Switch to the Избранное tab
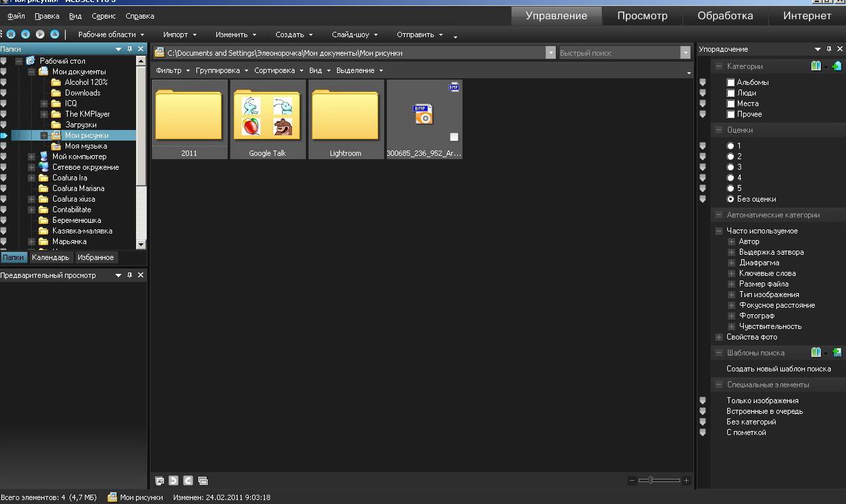The height and width of the screenshot is (504, 846). (x=96, y=257)
